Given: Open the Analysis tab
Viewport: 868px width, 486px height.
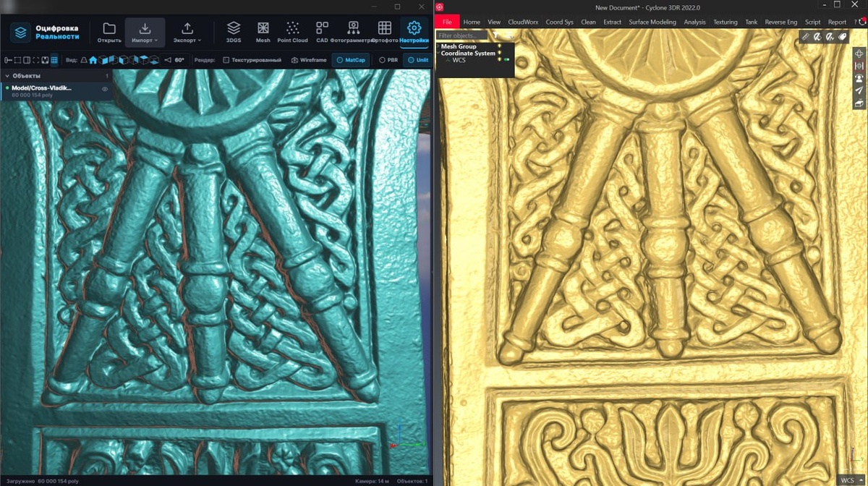Looking at the screenshot, I should coord(694,22).
